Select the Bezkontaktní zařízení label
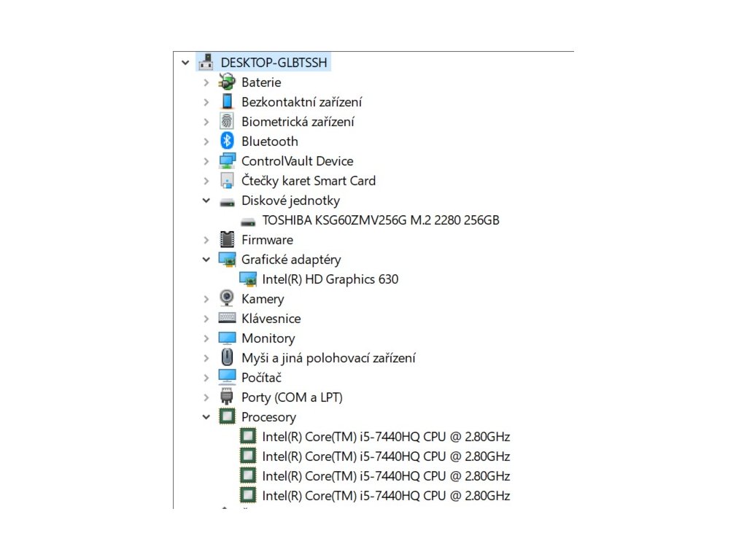747x560 pixels. pyautogui.click(x=301, y=102)
